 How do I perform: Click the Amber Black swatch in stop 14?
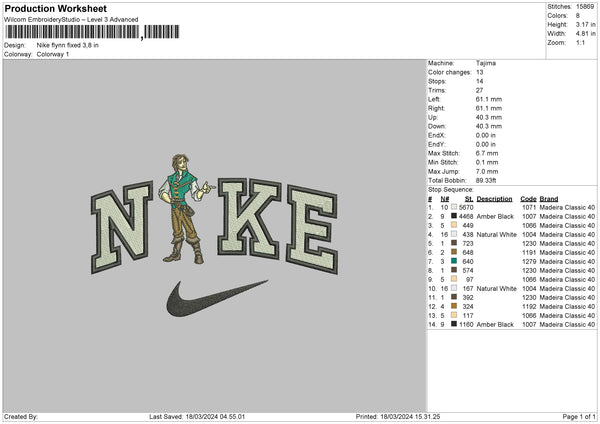[454, 324]
